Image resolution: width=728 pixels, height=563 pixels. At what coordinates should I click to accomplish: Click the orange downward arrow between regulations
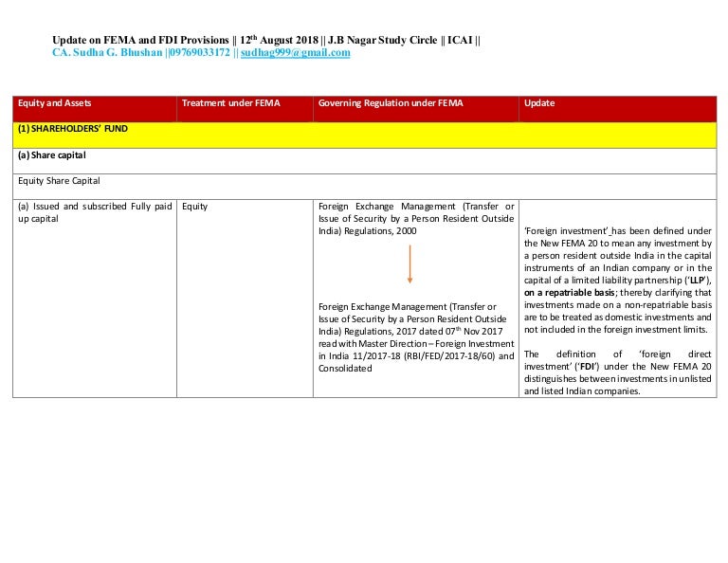click(x=409, y=264)
